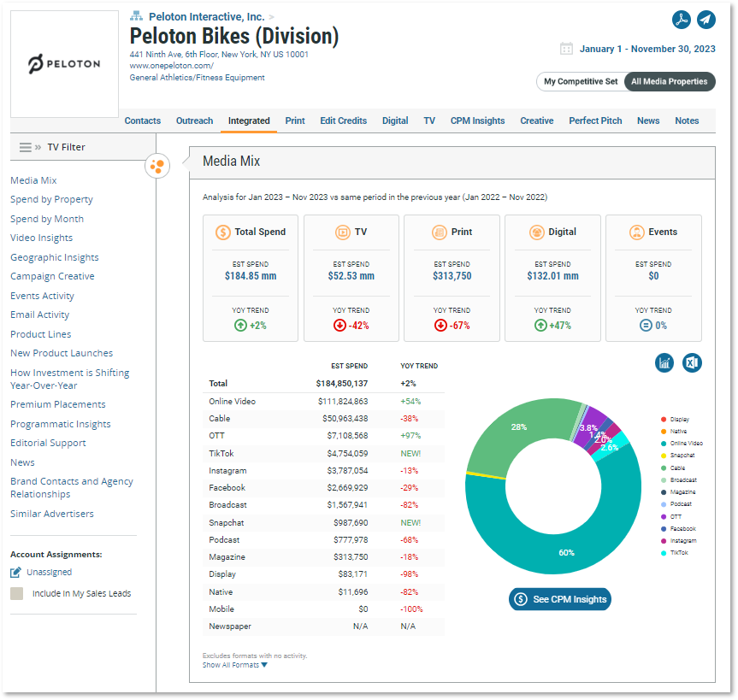Click the red down arrow beside -67%

click(440, 325)
